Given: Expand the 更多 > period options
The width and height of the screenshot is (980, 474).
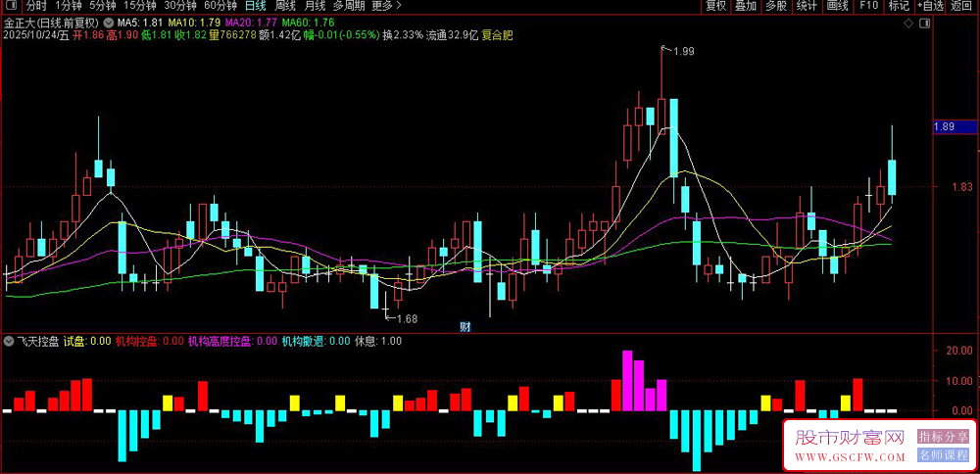Looking at the screenshot, I should (x=387, y=6).
